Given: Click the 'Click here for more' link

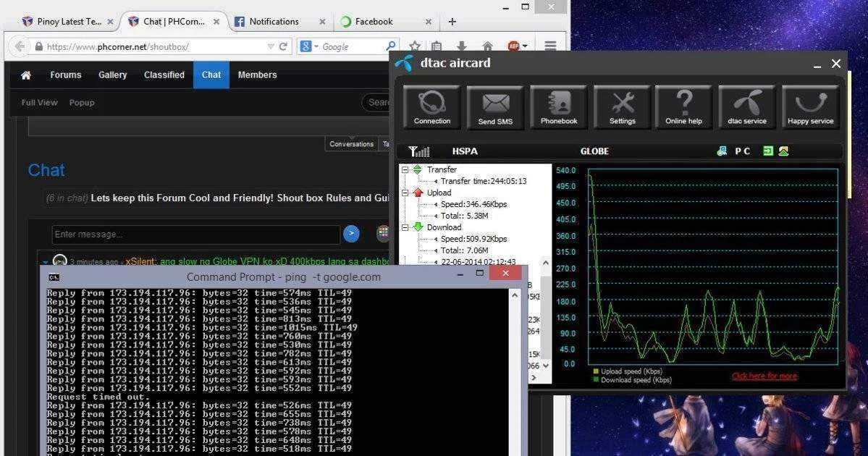Looking at the screenshot, I should pyautogui.click(x=764, y=376).
